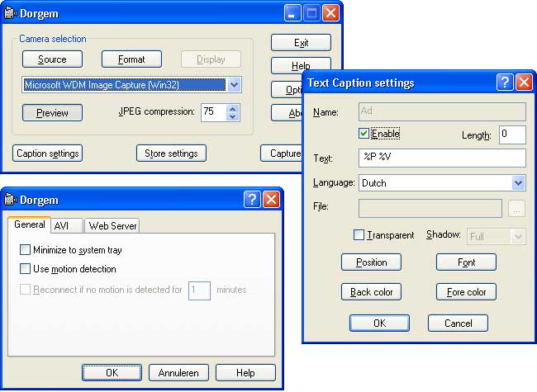The height and width of the screenshot is (392, 537).
Task: Toggle the Transparent checkbox
Action: click(359, 235)
